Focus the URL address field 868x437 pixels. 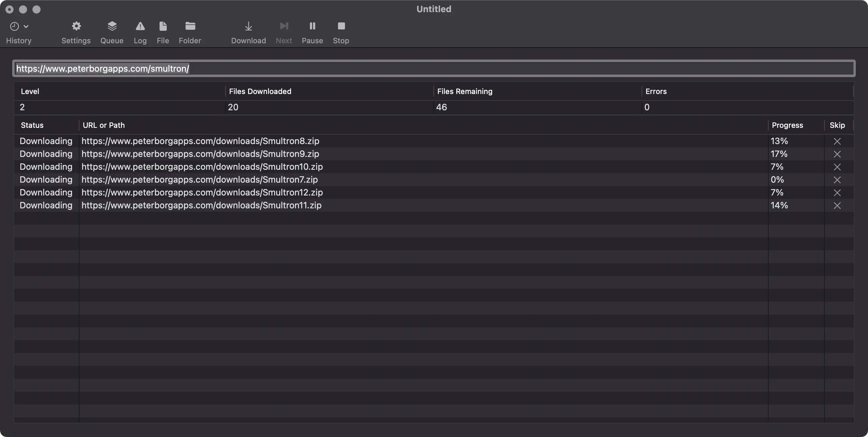434,69
